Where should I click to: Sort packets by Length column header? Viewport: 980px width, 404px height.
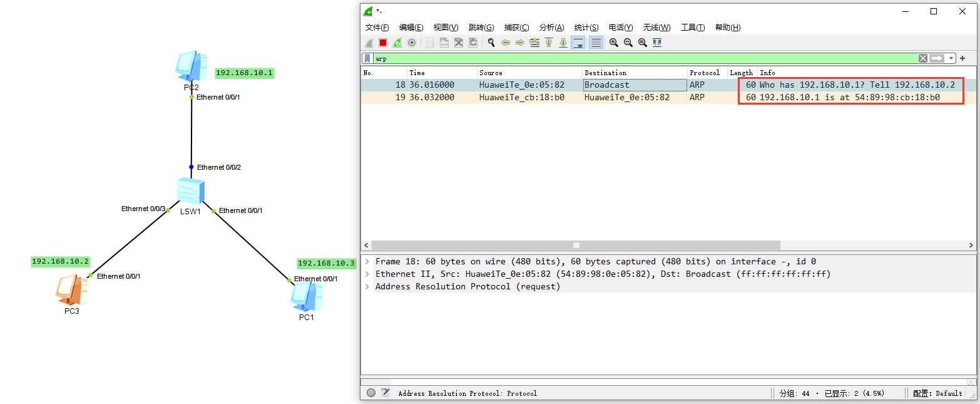pos(742,73)
